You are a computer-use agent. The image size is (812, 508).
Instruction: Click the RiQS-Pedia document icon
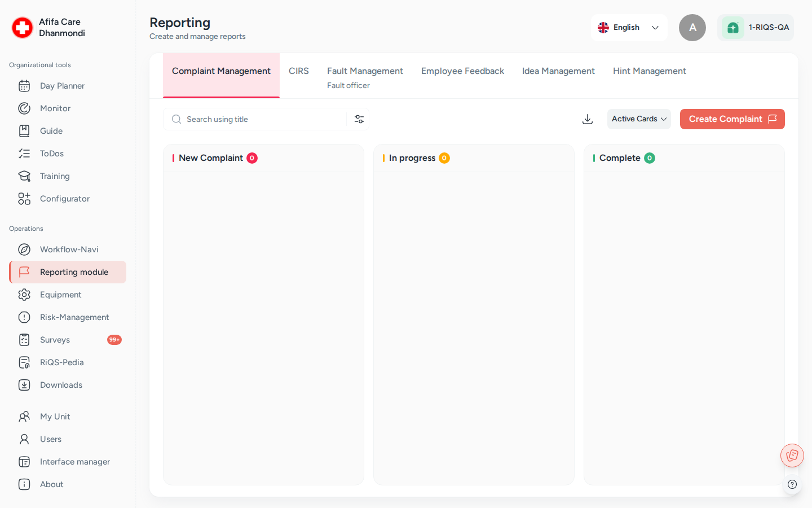(x=24, y=362)
